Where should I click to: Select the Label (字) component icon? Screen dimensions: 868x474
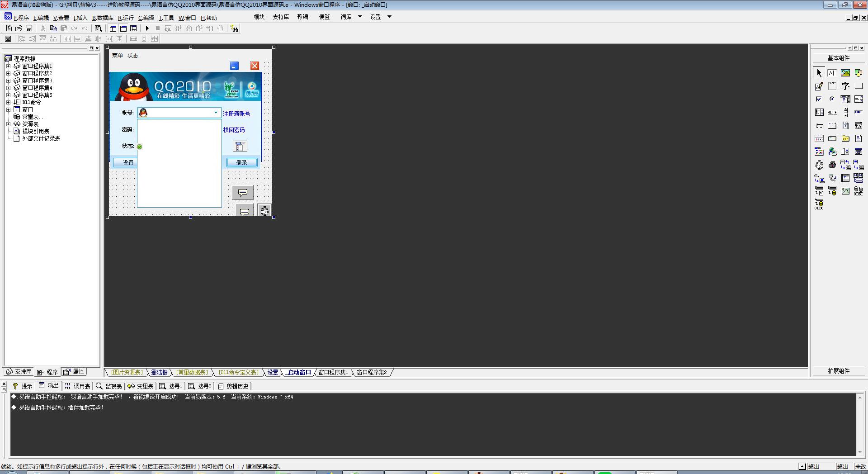click(x=845, y=86)
